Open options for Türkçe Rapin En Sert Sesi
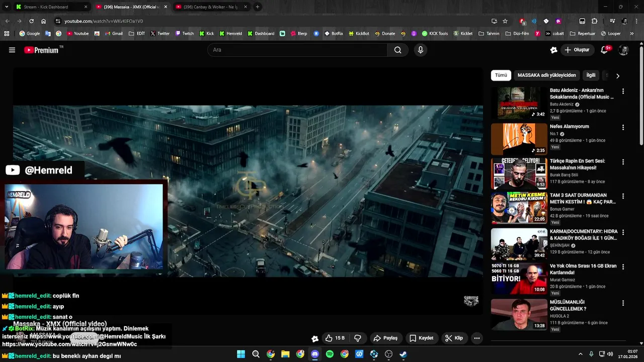The width and height of the screenshot is (644, 362). [623, 162]
